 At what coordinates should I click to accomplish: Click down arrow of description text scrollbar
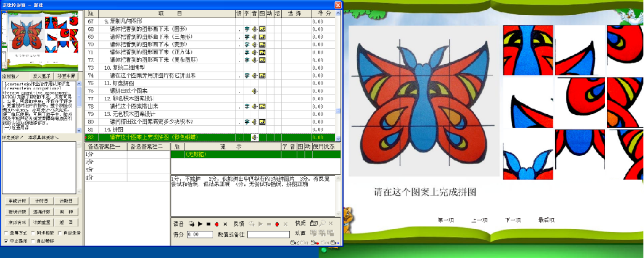tap(80, 130)
